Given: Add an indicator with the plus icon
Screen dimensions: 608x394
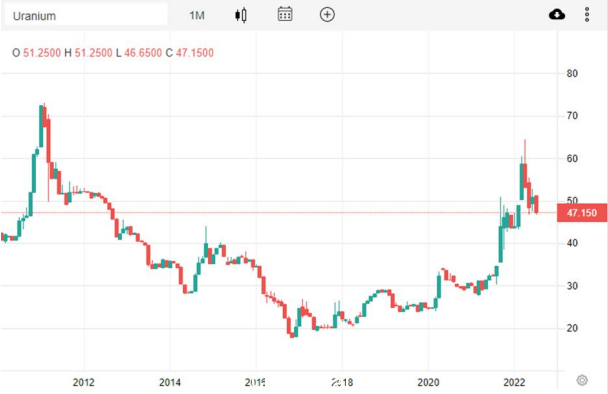Looking at the screenshot, I should tap(327, 15).
